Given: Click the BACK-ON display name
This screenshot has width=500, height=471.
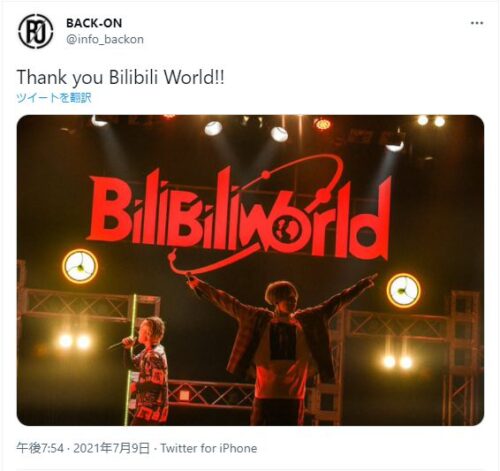Looking at the screenshot, I should pyautogui.click(x=94, y=23).
